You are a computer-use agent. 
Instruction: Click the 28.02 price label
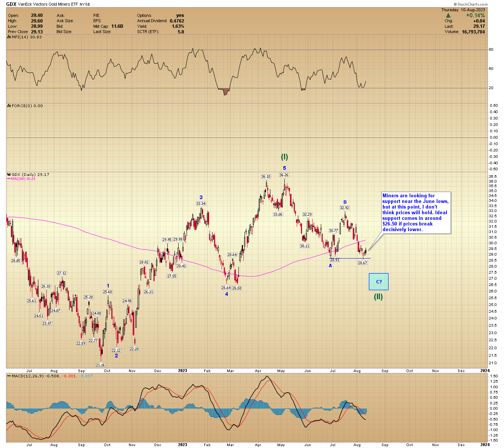[144, 262]
